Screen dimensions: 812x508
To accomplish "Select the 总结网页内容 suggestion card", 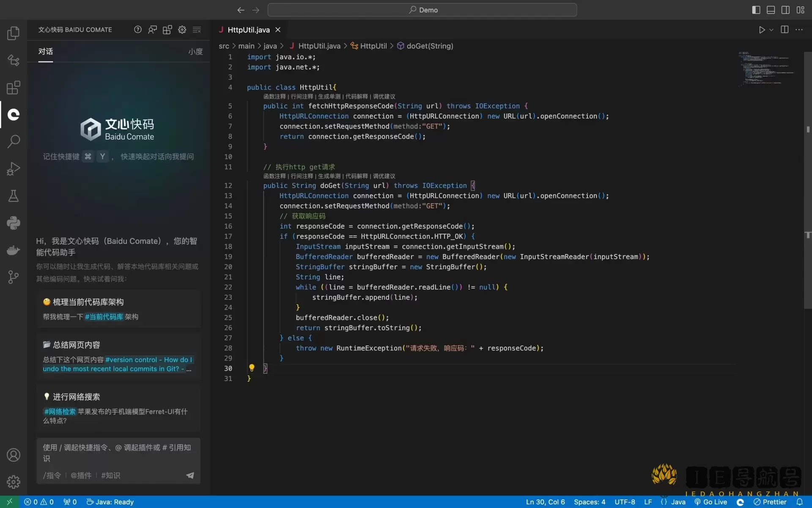I will pyautogui.click(x=118, y=356).
